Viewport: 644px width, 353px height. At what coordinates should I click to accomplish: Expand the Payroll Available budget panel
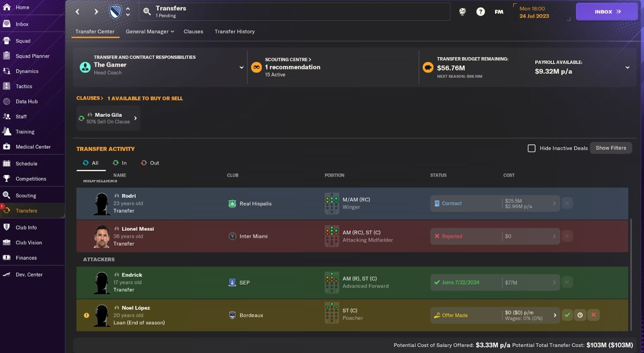click(x=627, y=67)
